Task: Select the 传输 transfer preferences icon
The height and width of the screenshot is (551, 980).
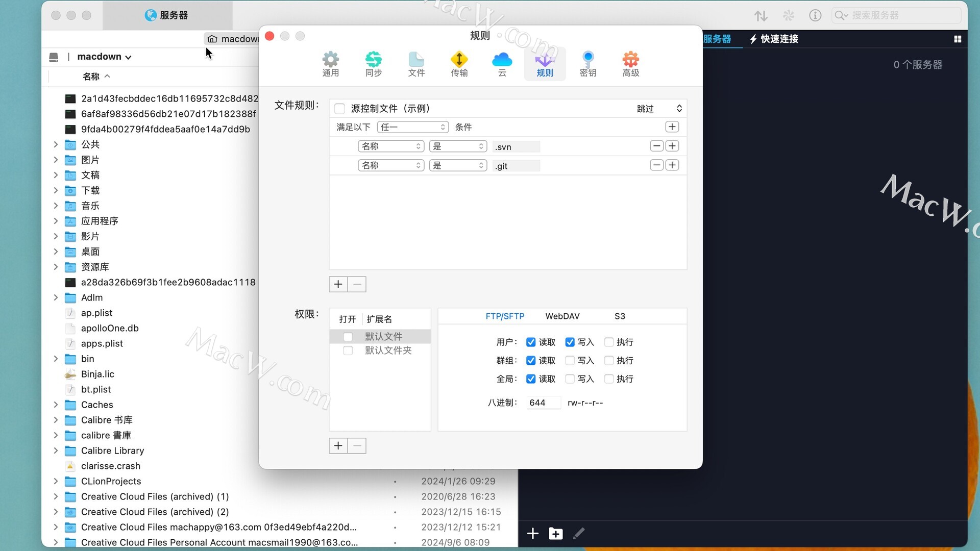Action: tap(459, 64)
